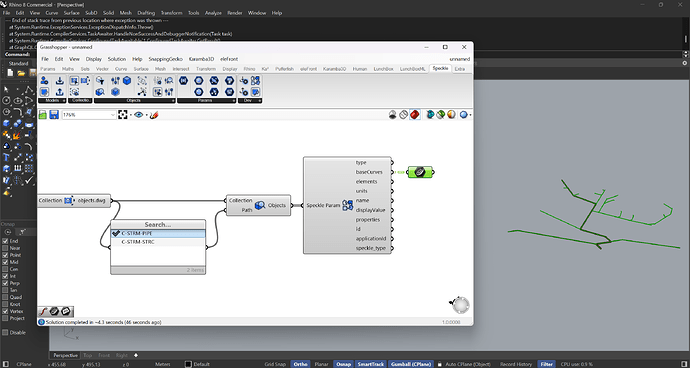Viewport: 690px width, 368px height.
Task: Select the Rhino pointer selection tool
Action: coord(6,90)
